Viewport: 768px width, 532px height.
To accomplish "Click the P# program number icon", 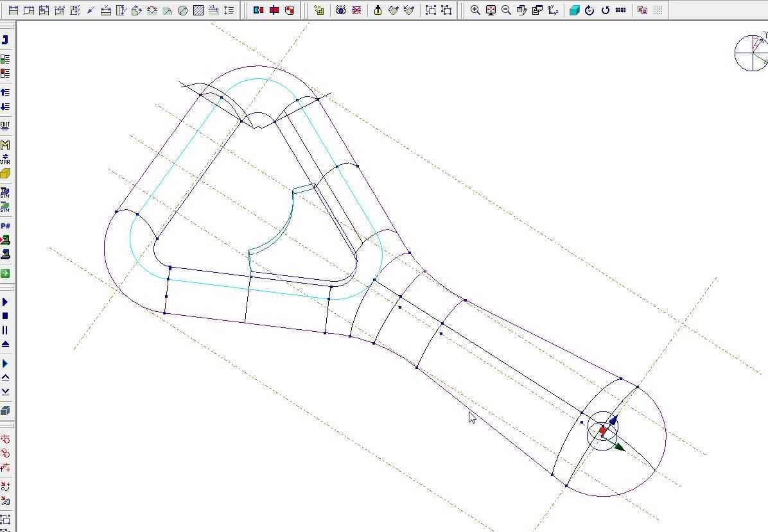I will (x=5, y=226).
